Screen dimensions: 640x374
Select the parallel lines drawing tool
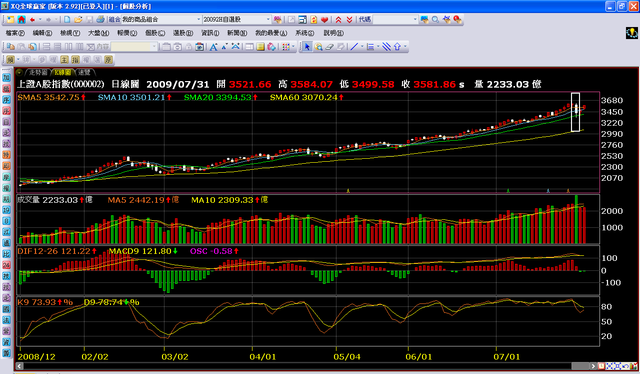[x=386, y=47]
